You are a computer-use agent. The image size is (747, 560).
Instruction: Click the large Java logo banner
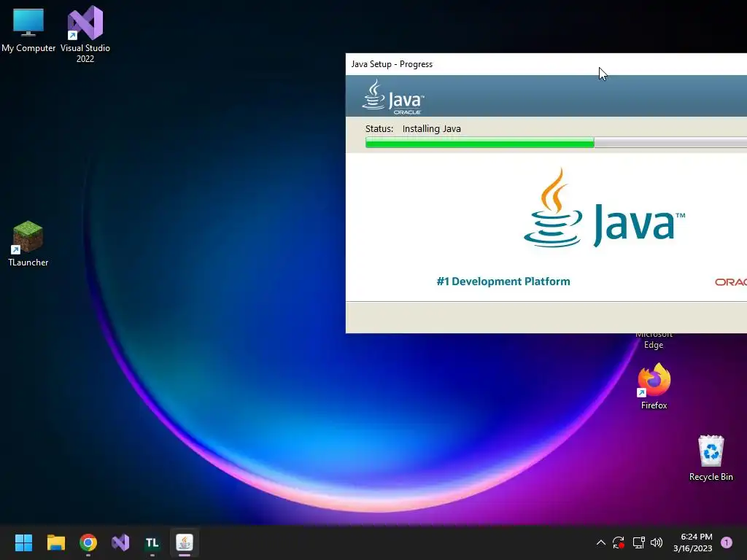coord(604,208)
